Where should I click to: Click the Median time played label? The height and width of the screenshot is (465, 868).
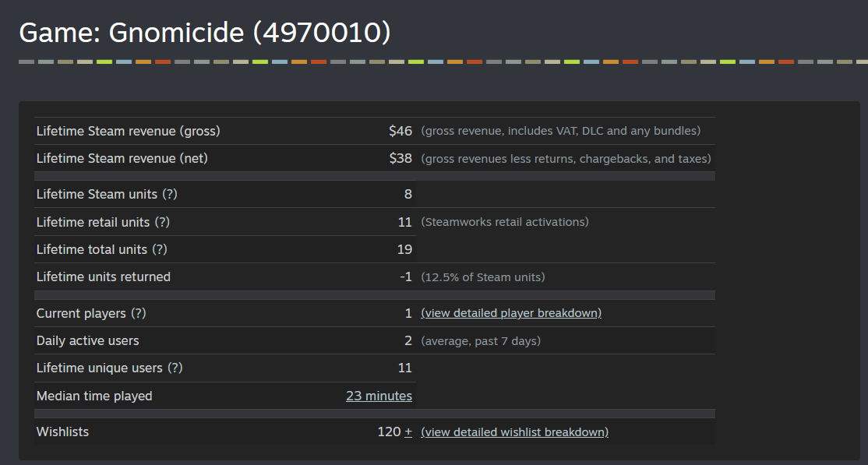94,396
